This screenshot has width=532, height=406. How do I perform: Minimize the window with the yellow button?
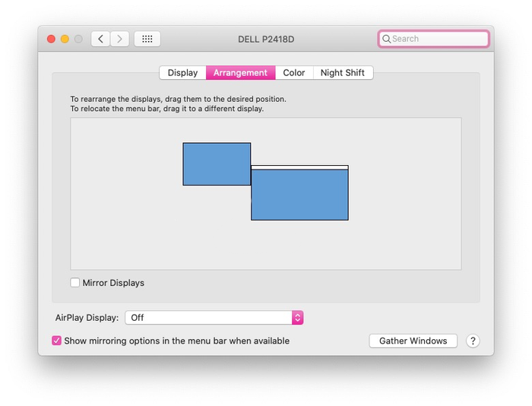65,39
